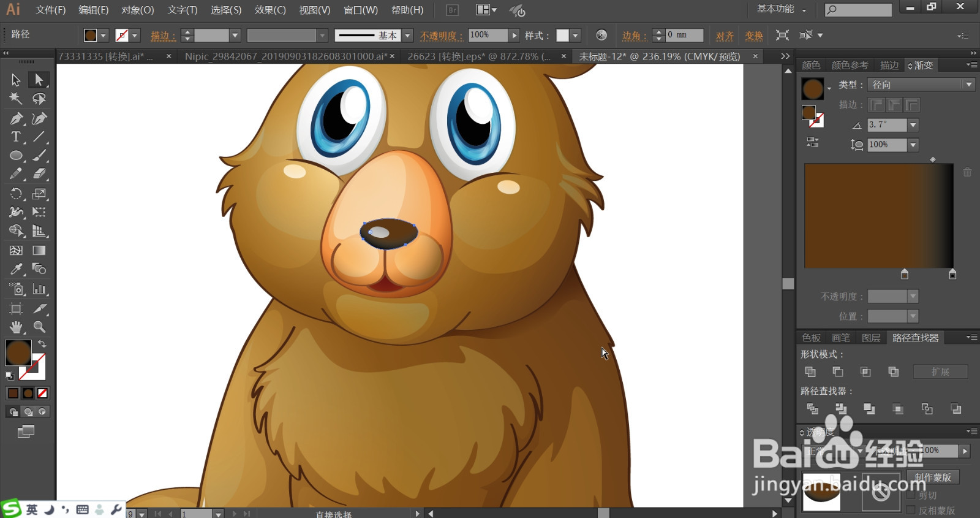Click the 不透明度 link in control bar
980x518 pixels.
point(441,36)
